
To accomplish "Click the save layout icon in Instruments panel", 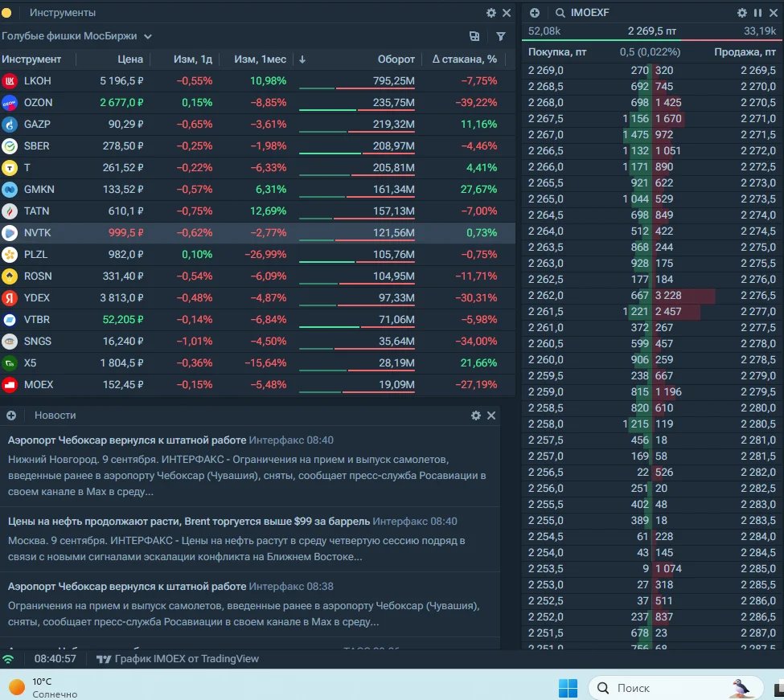I will point(474,36).
